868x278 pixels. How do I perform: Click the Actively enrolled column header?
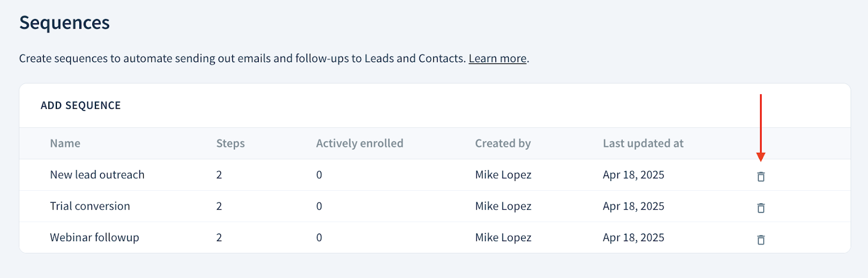click(x=360, y=143)
